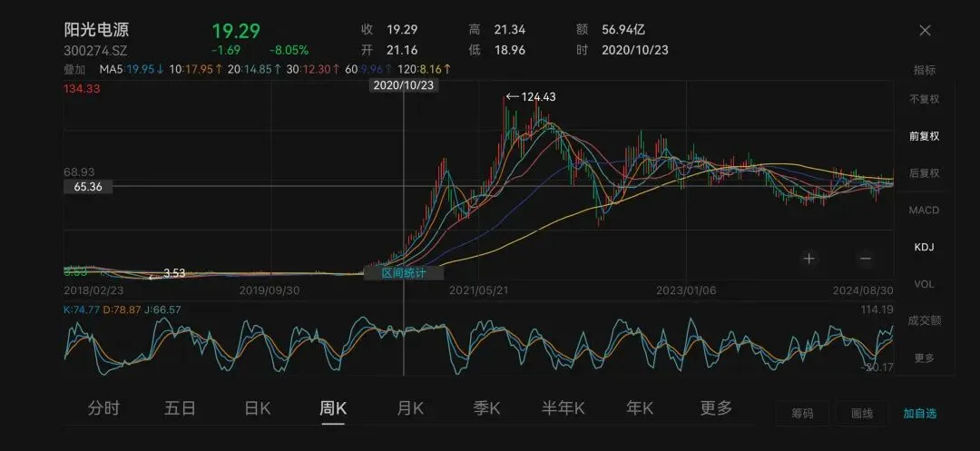Select the 成交额 turnover indicator
Image resolution: width=980 pixels, height=451 pixels.
point(925,321)
